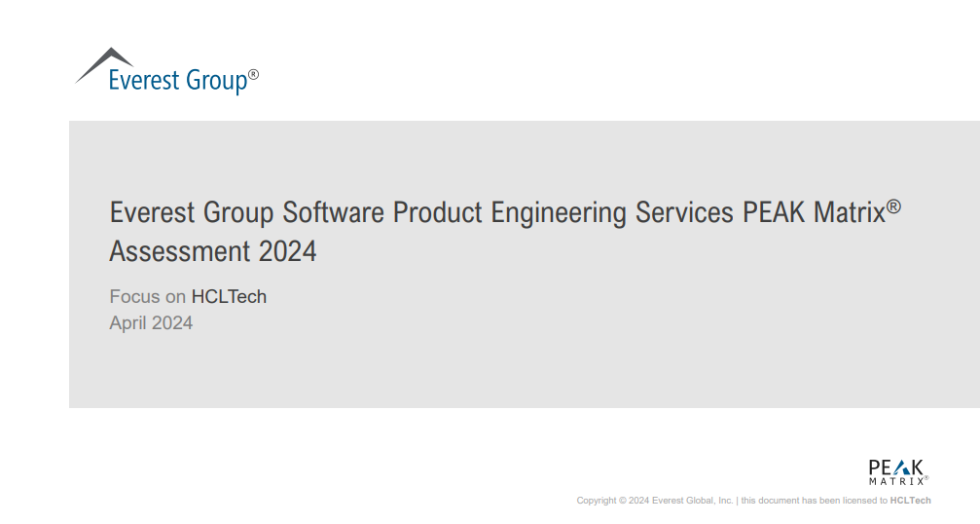
Task: Click the footer text 'this document has been licensed to'
Action: tap(814, 501)
